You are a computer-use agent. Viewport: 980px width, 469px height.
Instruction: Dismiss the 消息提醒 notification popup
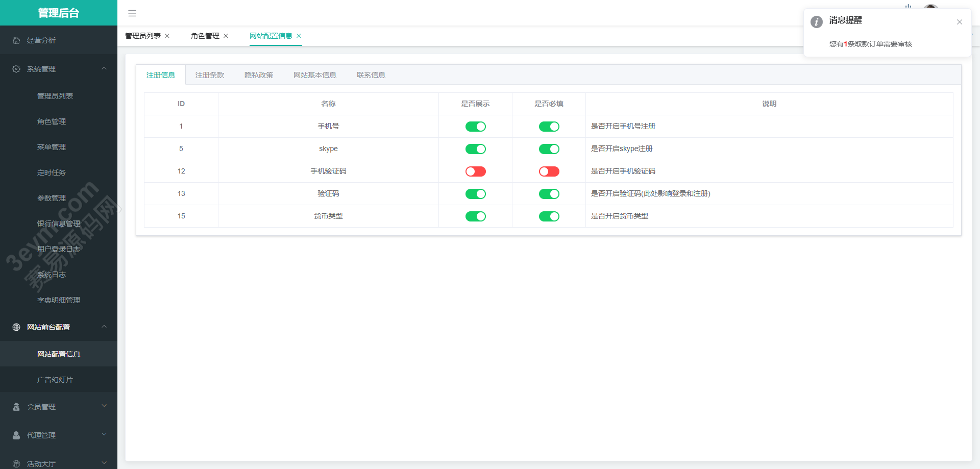pyautogui.click(x=959, y=22)
